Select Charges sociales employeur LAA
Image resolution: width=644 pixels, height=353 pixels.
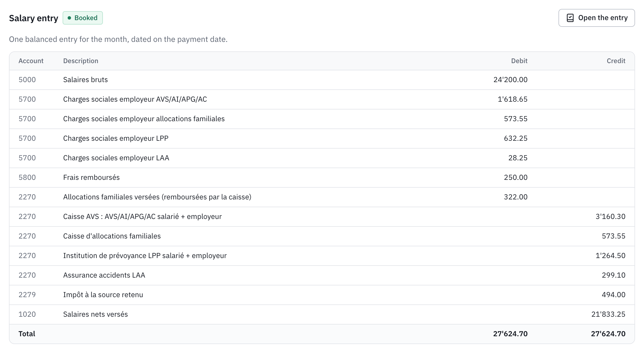116,158
